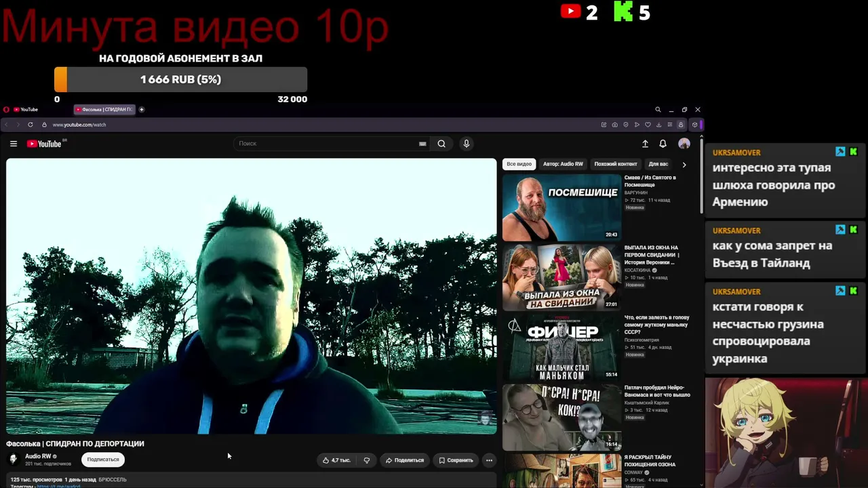Go forward in the browser history
The image size is (868, 488).
click(x=18, y=125)
